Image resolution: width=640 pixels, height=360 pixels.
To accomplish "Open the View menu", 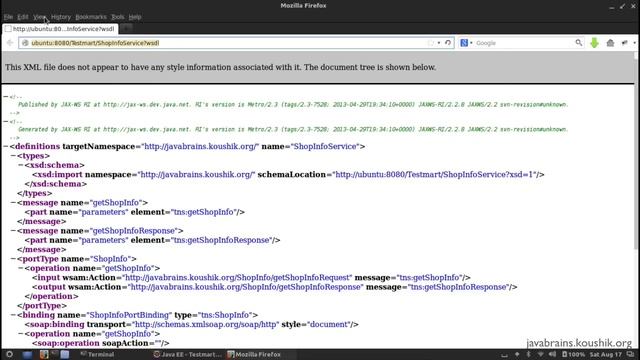I will coord(39,17).
